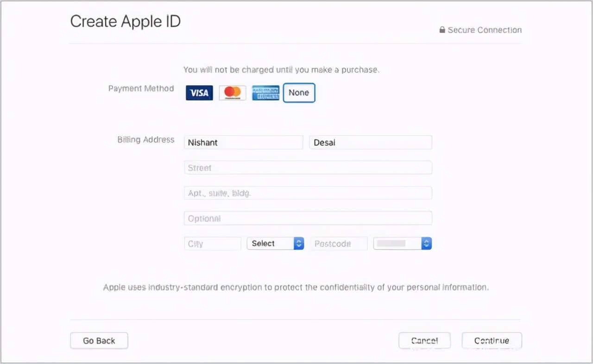Screen dimensions: 593x364
Task: Click the Create Apple ID heading
Action: click(x=125, y=21)
